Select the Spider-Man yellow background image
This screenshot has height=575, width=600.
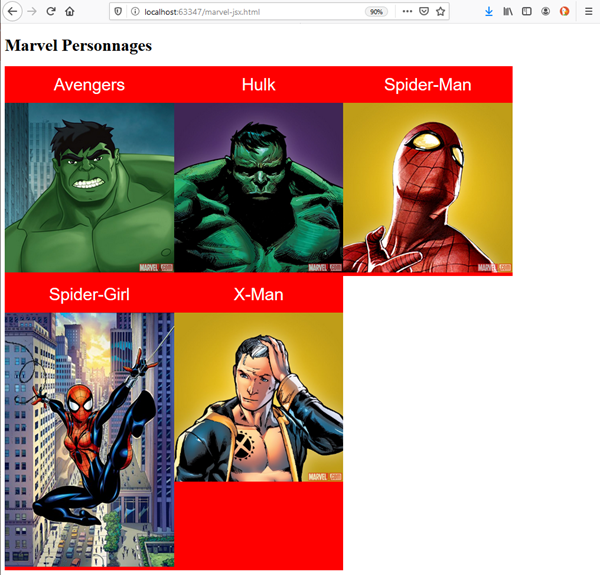click(x=428, y=187)
